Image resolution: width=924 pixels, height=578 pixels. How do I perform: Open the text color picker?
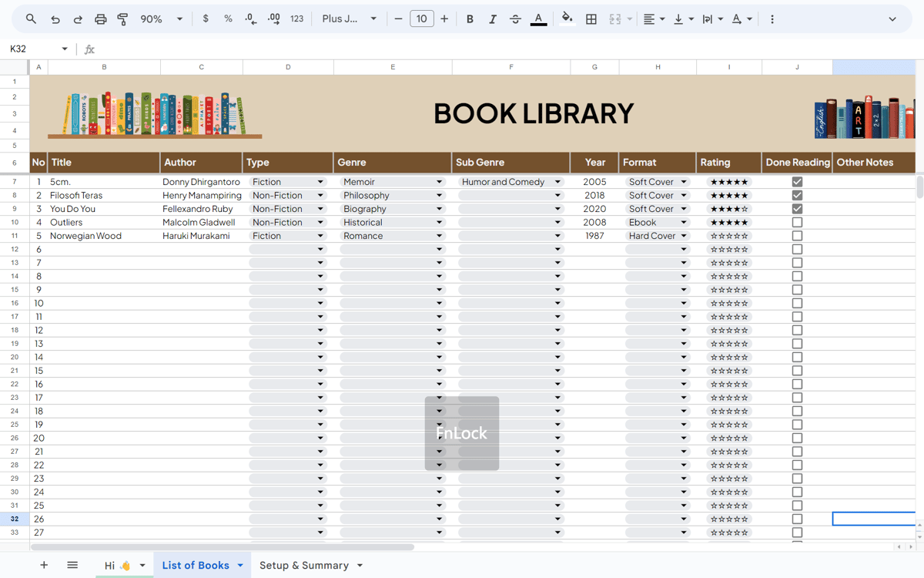[538, 19]
